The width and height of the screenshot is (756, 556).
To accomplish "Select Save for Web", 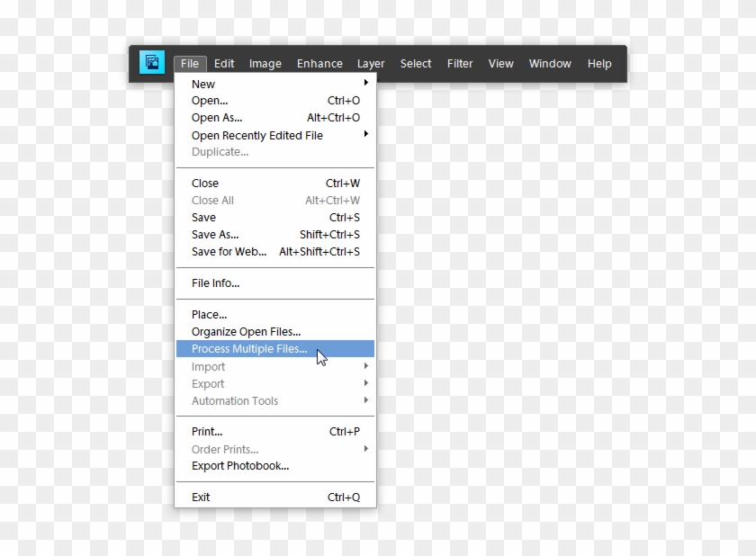I will (229, 251).
